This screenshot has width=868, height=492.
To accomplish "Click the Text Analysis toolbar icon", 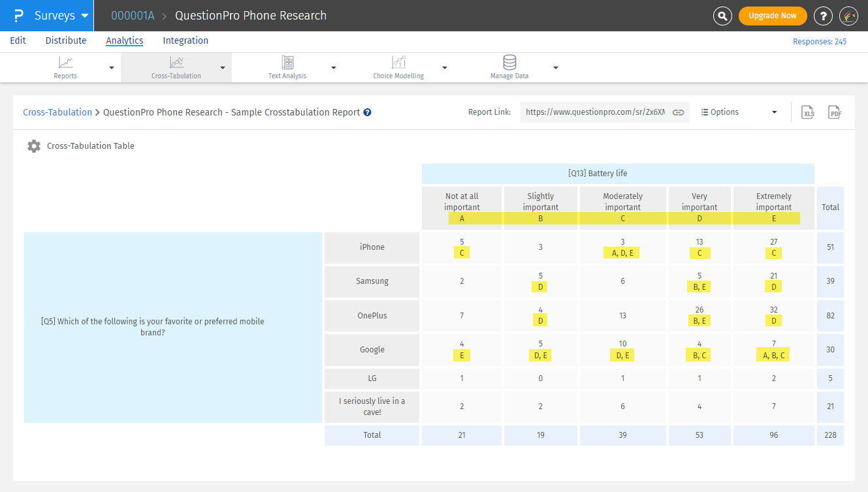I will point(287,63).
